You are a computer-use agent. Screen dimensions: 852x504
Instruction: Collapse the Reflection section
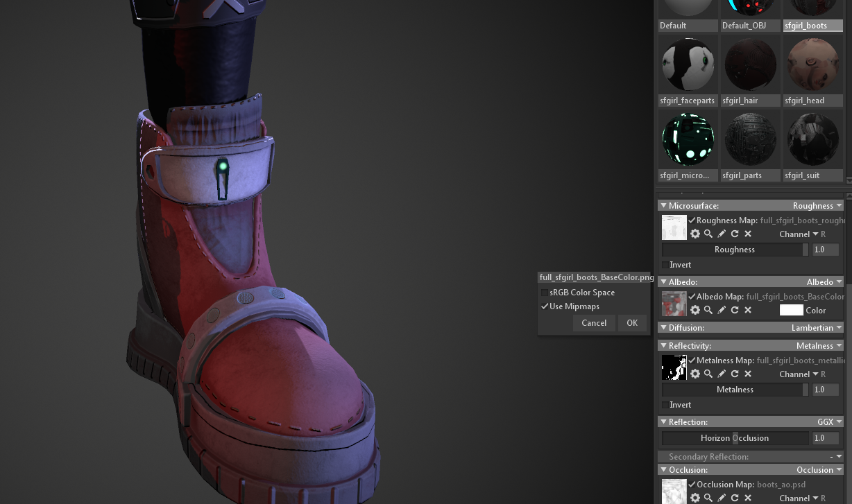pyautogui.click(x=663, y=422)
